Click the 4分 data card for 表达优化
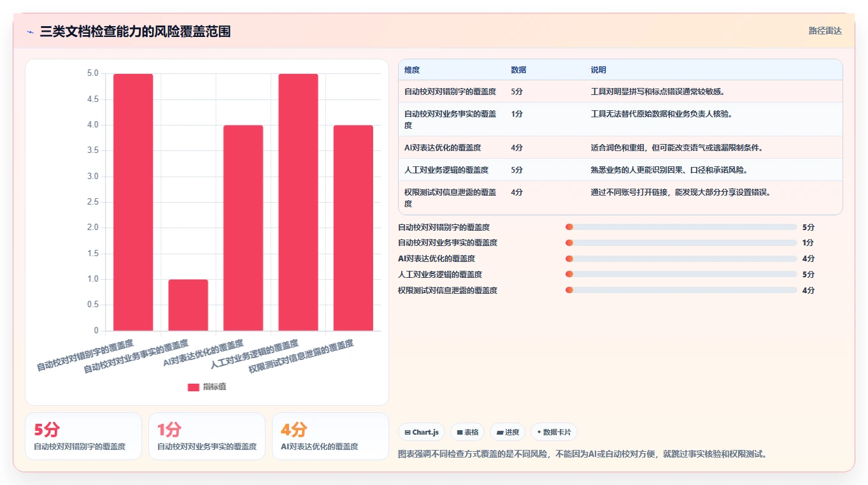Image resolution: width=868 pixels, height=485 pixels. pyautogui.click(x=331, y=437)
